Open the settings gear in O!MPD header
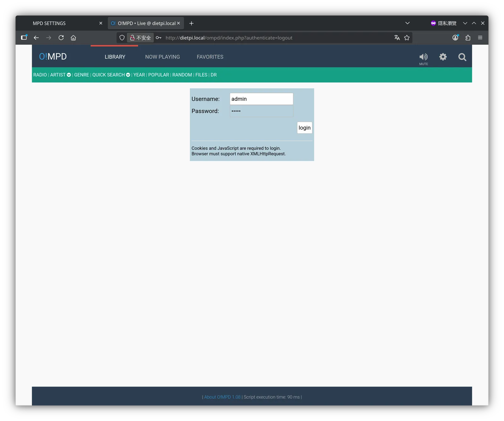Screen dimensions: 504x421 click(443, 57)
